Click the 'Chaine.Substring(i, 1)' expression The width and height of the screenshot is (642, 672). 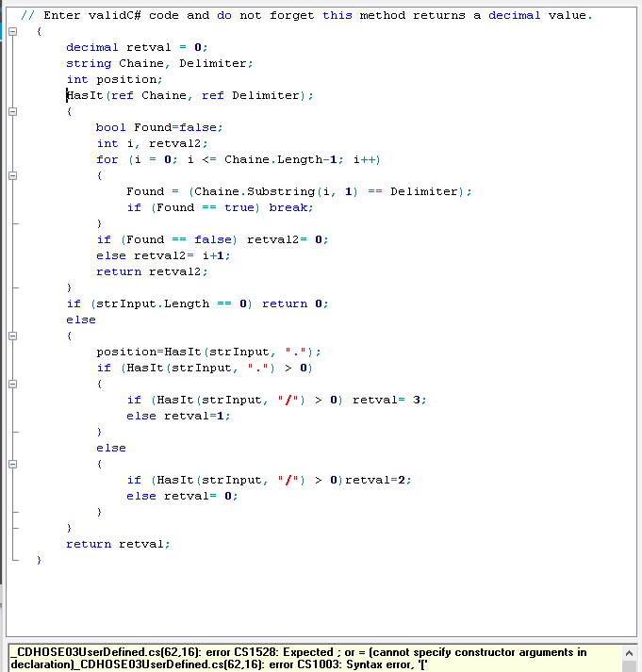[276, 191]
